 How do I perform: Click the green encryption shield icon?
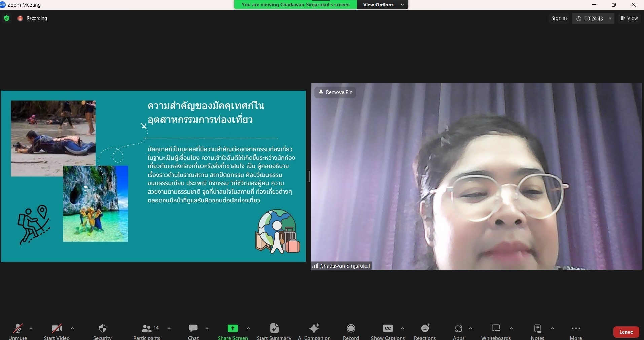click(x=7, y=18)
